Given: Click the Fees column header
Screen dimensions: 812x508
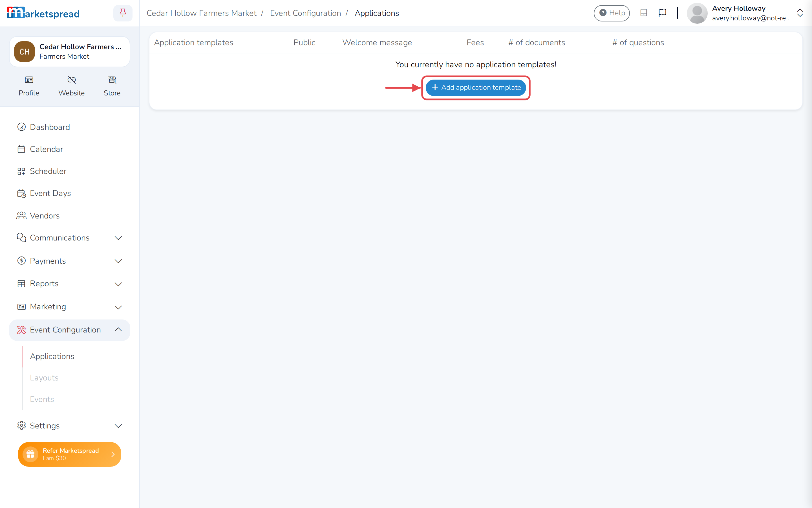Looking at the screenshot, I should click(x=475, y=43).
